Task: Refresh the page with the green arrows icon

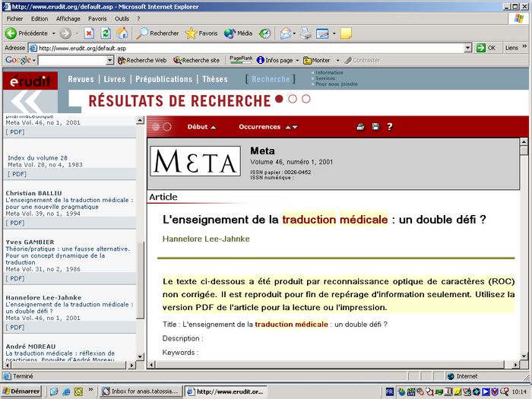Action: pyautogui.click(x=106, y=33)
